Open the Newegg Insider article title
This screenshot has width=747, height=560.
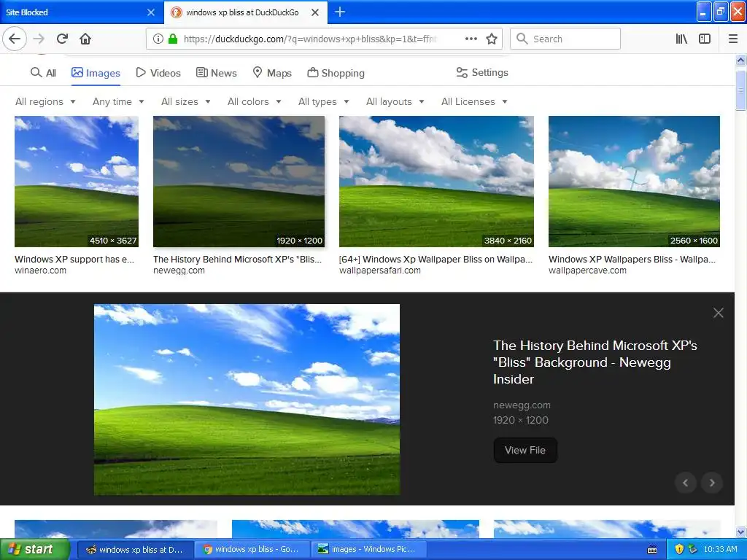[x=595, y=362]
